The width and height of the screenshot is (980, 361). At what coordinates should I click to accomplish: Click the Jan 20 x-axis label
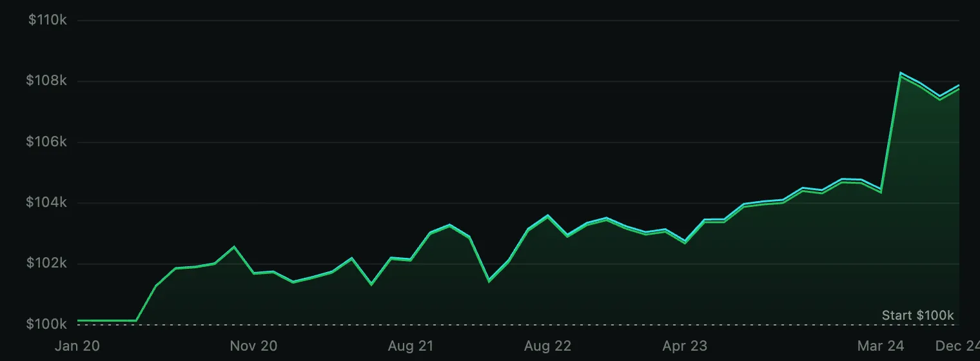pyautogui.click(x=77, y=346)
